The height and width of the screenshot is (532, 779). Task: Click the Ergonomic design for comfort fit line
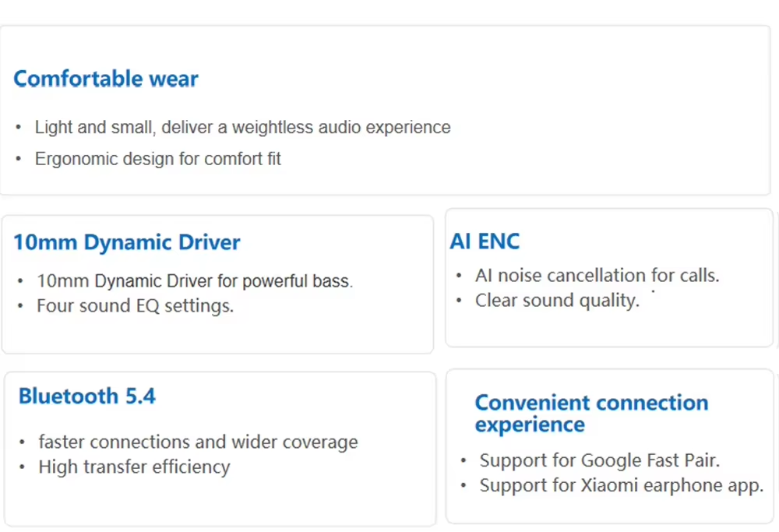(157, 159)
